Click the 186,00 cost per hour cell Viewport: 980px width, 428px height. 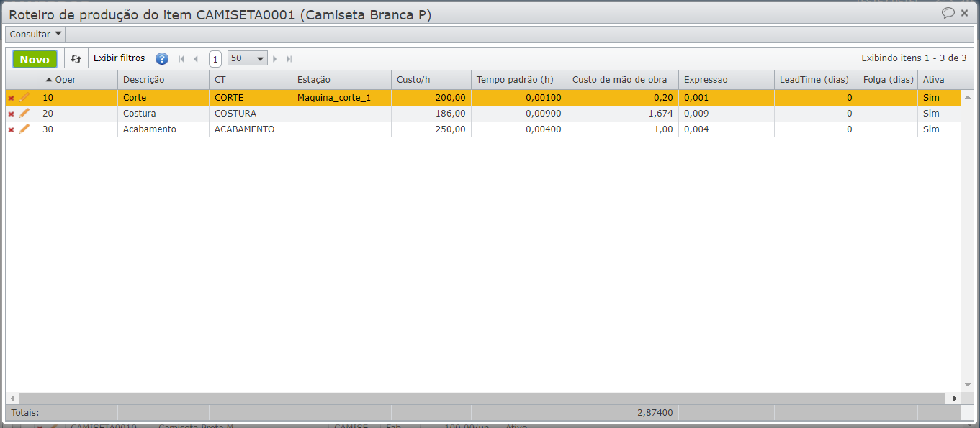(431, 114)
